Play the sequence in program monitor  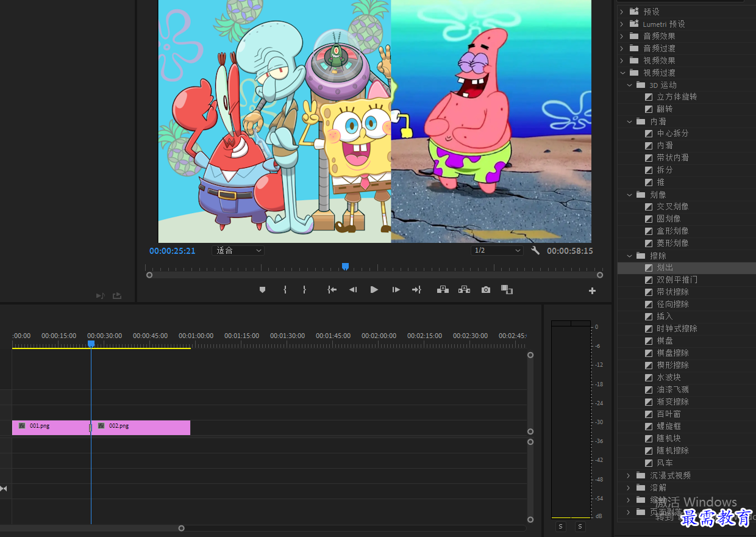click(374, 290)
